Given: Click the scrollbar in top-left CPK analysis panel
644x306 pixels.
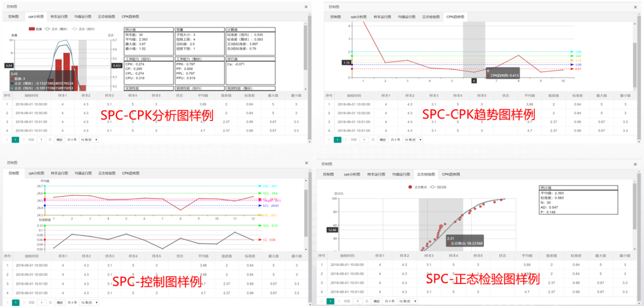Looking at the screenshot, I should [305, 51].
